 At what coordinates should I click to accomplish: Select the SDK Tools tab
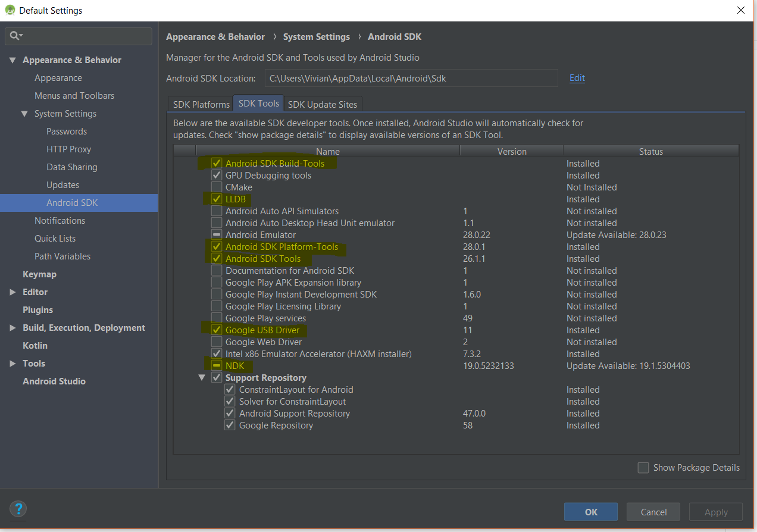pyautogui.click(x=259, y=103)
